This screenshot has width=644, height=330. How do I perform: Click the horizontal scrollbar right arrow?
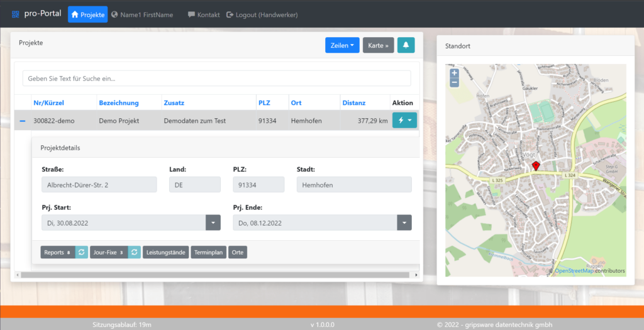tap(416, 275)
